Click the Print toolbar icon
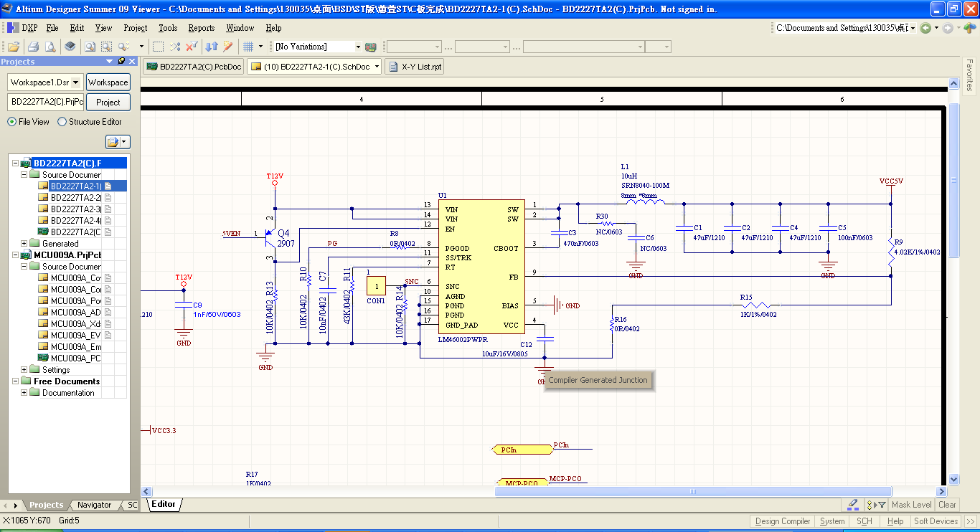Viewport: 980px width, 532px height. click(33, 47)
